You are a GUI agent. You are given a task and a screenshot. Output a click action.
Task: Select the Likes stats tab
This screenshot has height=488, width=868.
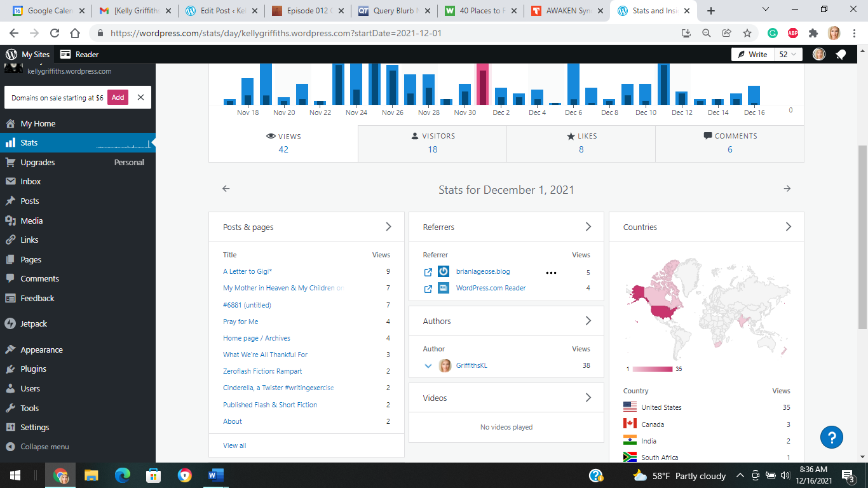[x=581, y=143]
